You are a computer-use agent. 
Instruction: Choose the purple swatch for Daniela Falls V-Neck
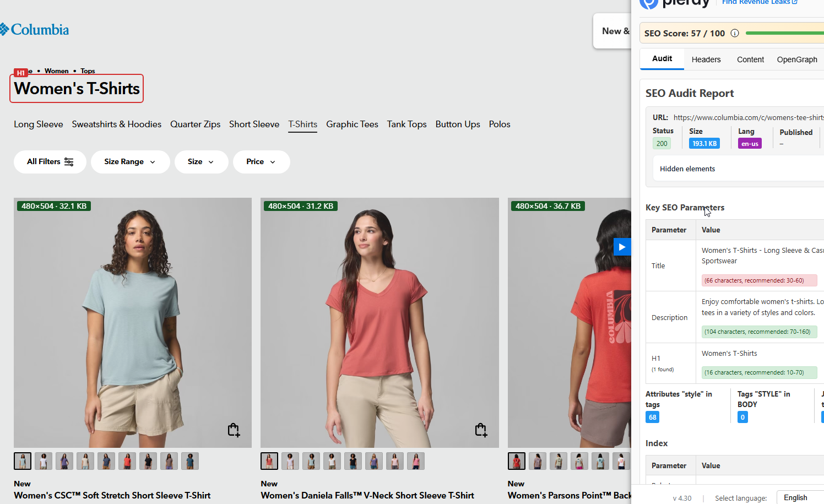pos(374,461)
